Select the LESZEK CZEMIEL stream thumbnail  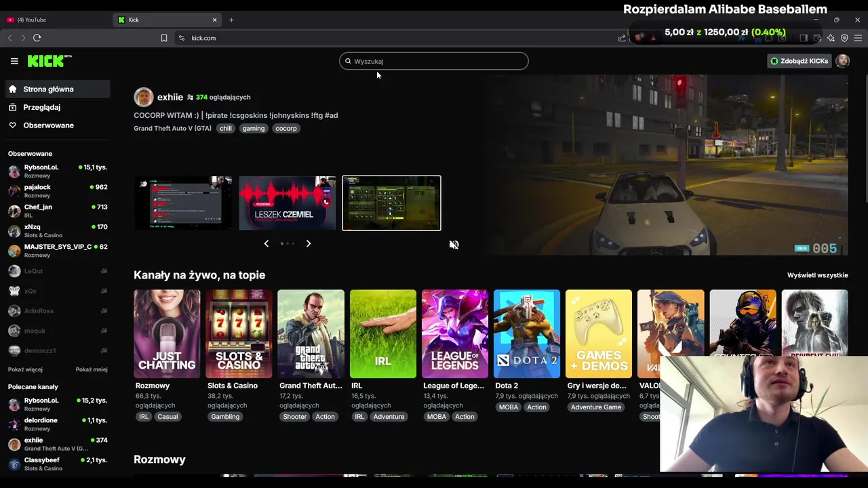click(x=288, y=203)
